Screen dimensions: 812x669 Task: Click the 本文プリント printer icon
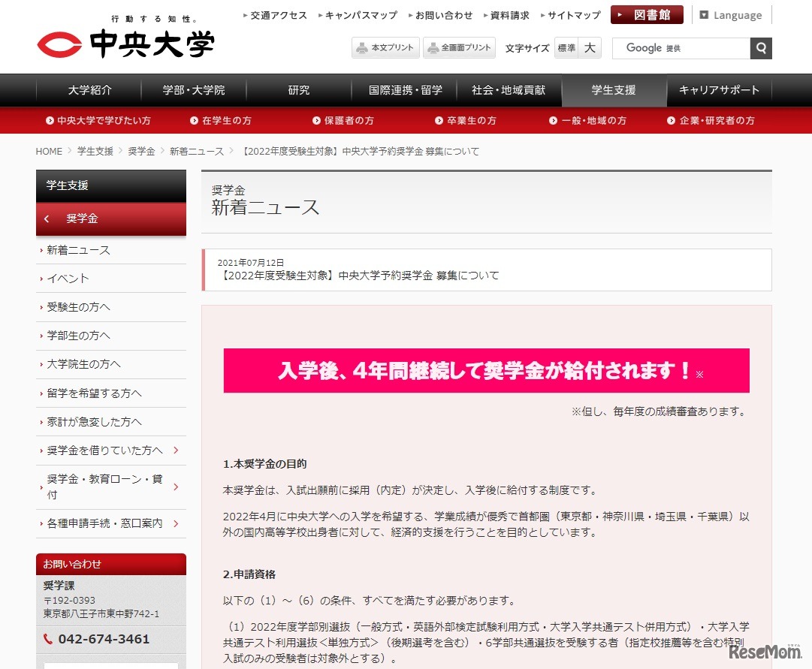click(361, 47)
